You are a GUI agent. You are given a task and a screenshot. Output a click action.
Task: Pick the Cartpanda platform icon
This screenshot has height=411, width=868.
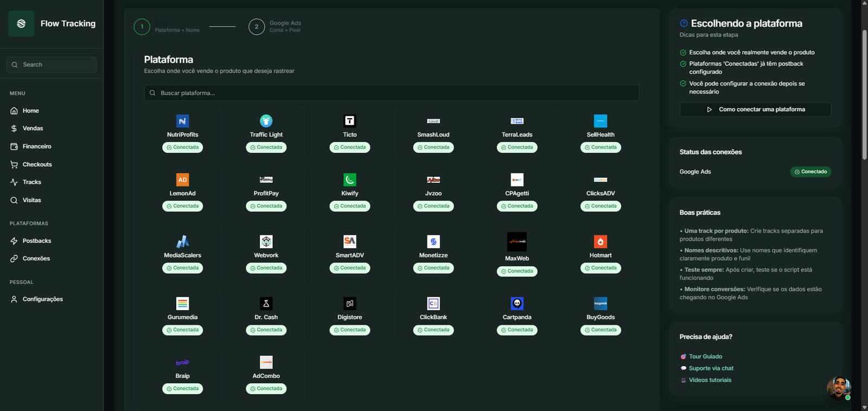coord(517,303)
